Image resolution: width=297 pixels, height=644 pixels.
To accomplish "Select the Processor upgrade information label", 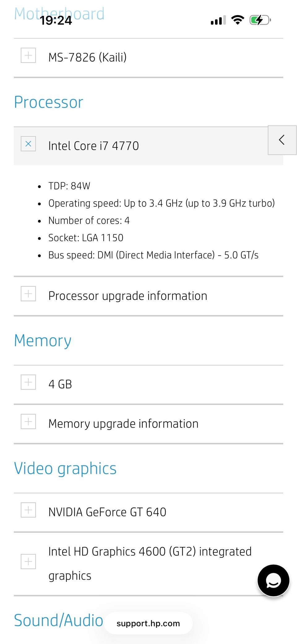I will click(127, 296).
